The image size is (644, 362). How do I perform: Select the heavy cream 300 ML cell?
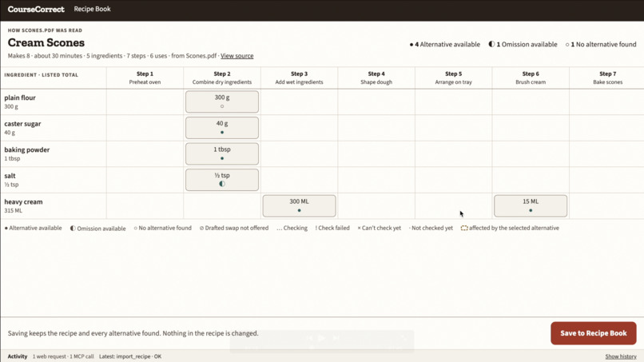click(x=299, y=206)
